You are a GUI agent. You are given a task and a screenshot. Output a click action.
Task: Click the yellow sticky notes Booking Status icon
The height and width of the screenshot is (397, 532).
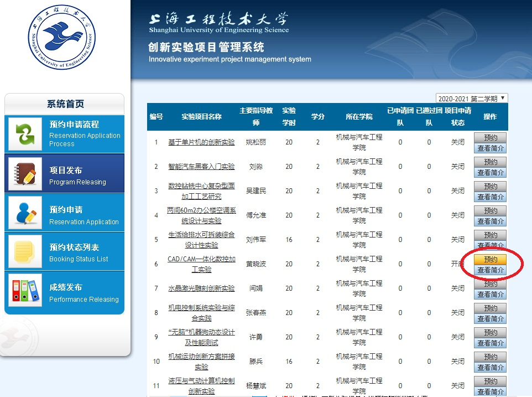point(25,252)
